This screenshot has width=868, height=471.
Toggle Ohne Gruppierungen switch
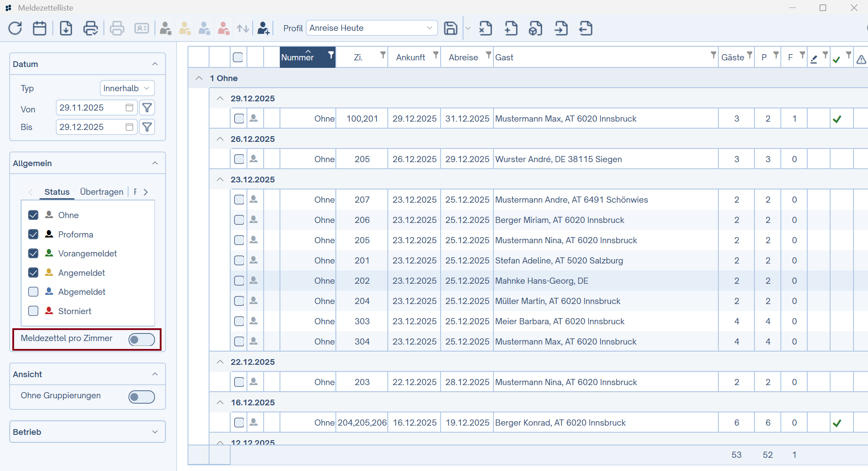click(141, 397)
